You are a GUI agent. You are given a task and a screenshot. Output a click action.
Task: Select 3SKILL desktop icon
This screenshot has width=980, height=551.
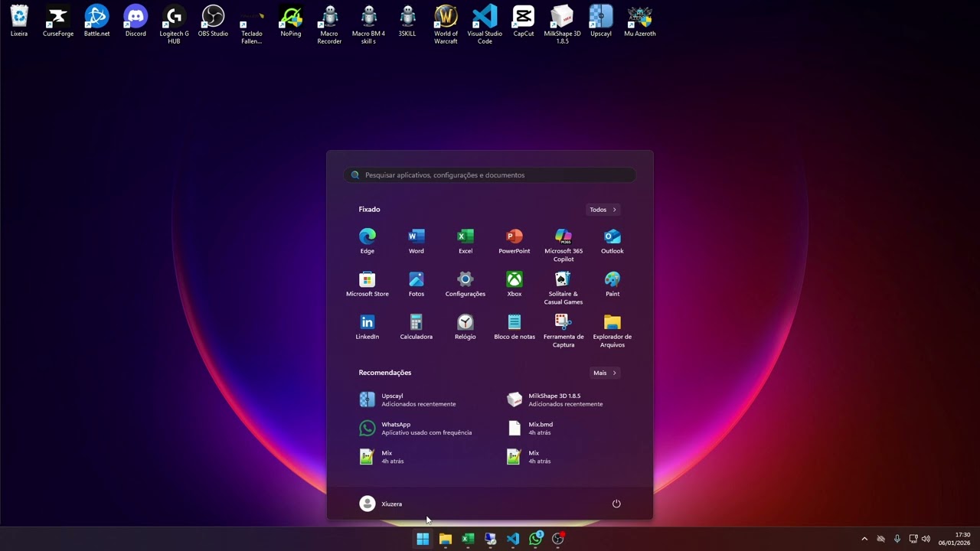(x=407, y=21)
